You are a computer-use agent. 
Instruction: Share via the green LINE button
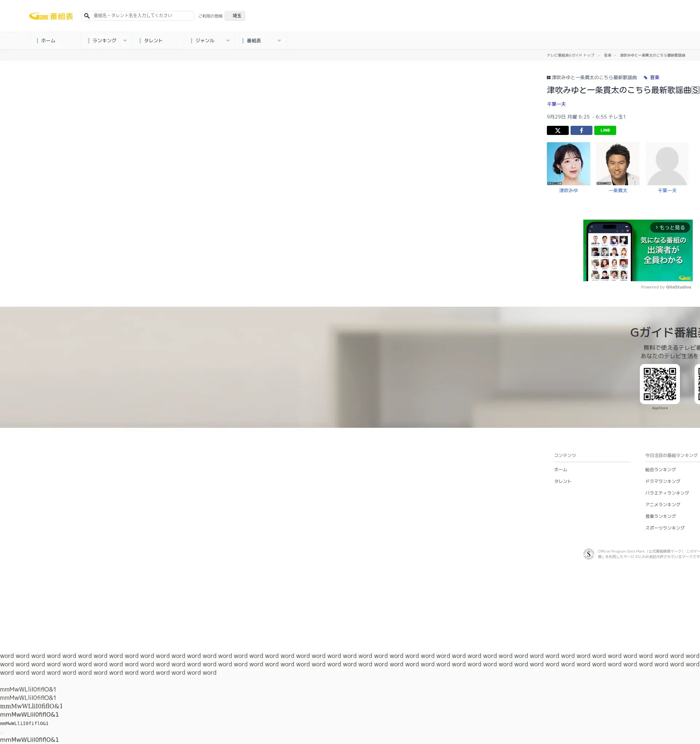click(604, 130)
